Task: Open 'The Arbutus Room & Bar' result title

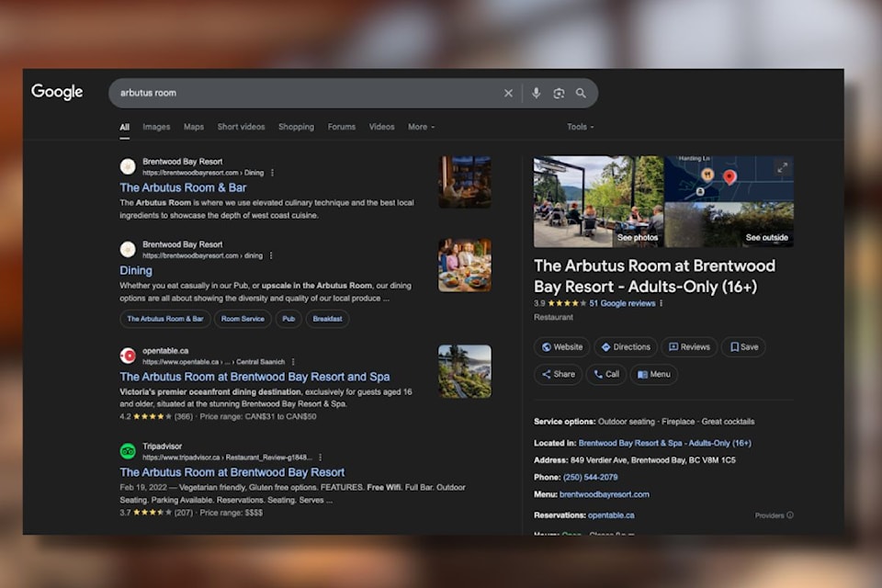Action: (x=183, y=187)
